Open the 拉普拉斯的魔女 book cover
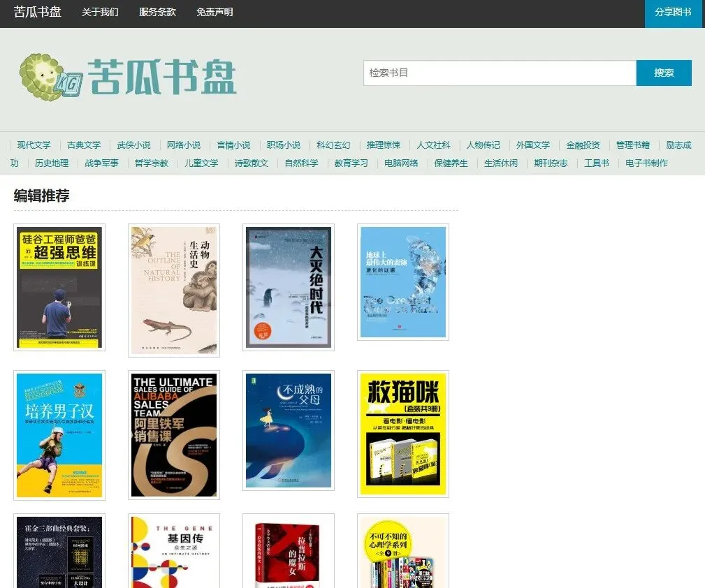Screen dimensions: 705x588 pyautogui.click(x=289, y=551)
